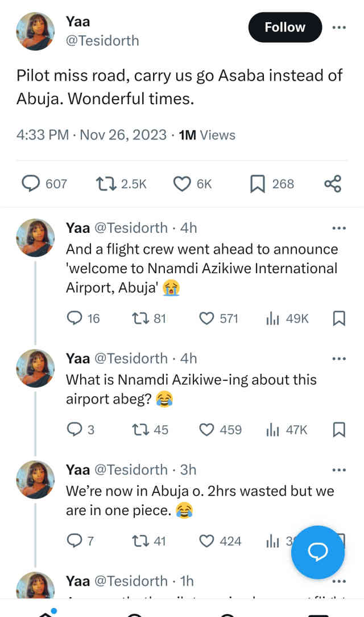
Task: View analytics on the 'flight crew' reply
Action: pyautogui.click(x=271, y=318)
